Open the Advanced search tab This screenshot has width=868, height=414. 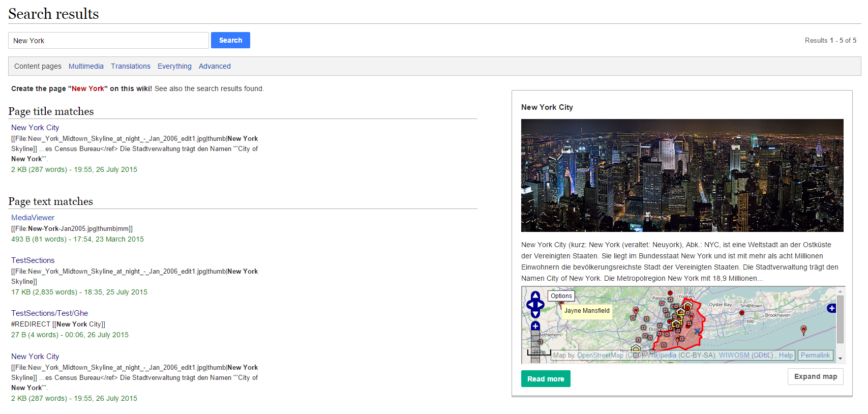tap(215, 66)
